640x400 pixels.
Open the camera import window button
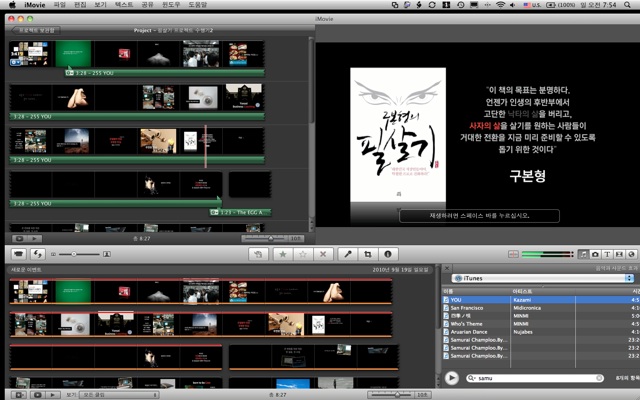coord(18,254)
